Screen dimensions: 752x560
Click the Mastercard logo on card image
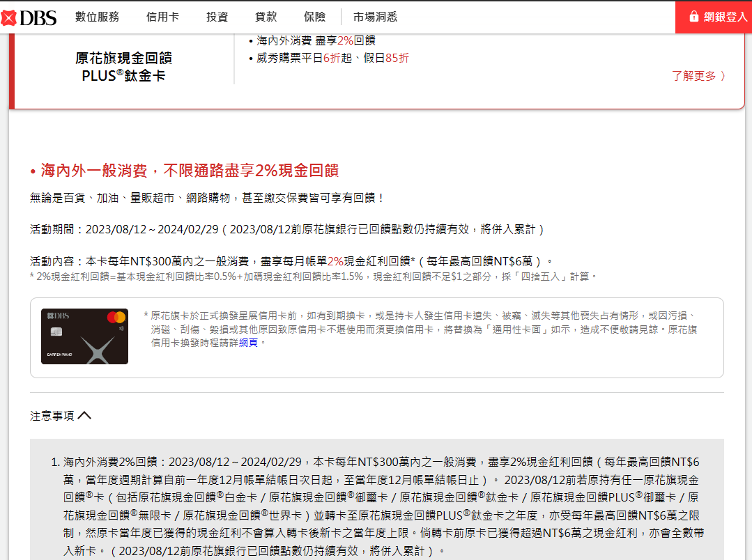116,318
